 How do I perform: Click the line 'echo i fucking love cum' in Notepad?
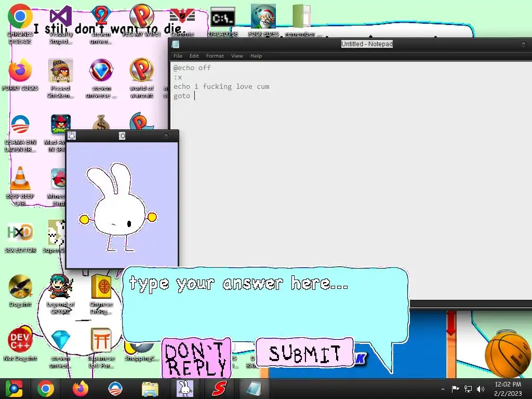(x=221, y=87)
